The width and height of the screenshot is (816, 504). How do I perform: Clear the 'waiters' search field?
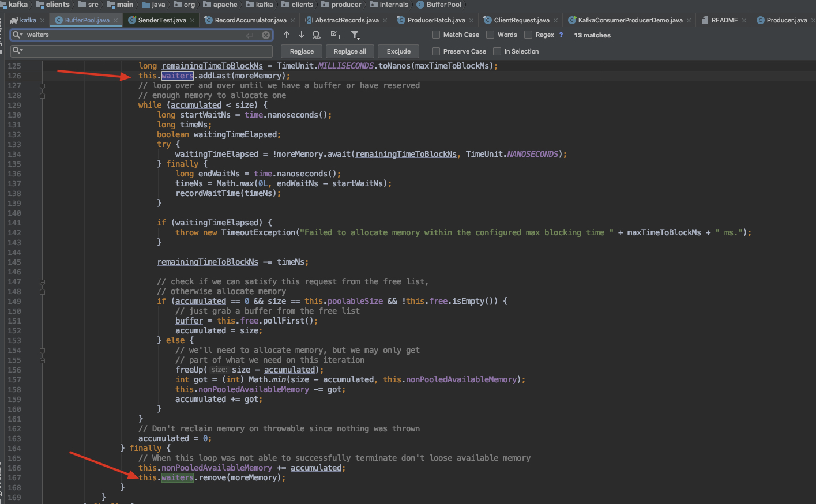tap(265, 35)
